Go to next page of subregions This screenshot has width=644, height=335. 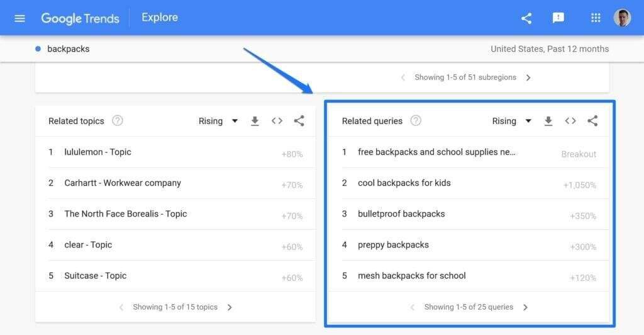pos(528,77)
